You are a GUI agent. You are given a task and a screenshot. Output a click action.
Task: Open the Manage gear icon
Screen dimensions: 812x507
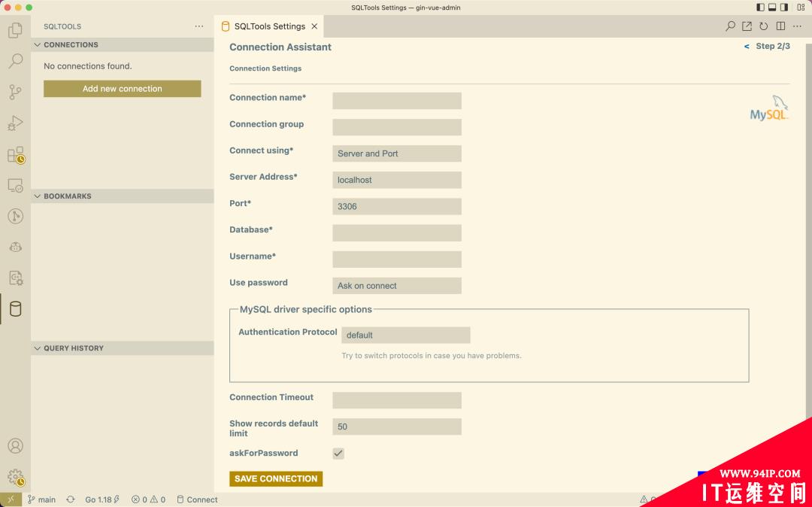pyautogui.click(x=16, y=477)
